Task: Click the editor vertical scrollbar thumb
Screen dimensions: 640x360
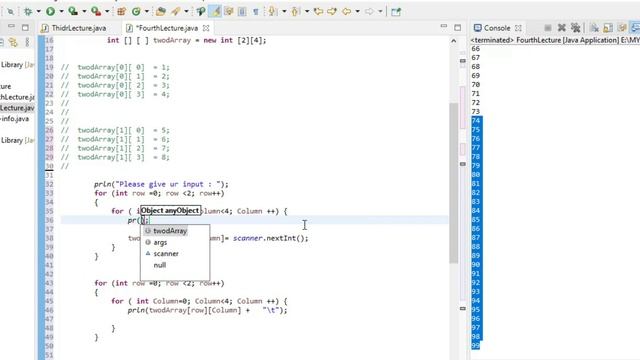Action: (453, 183)
